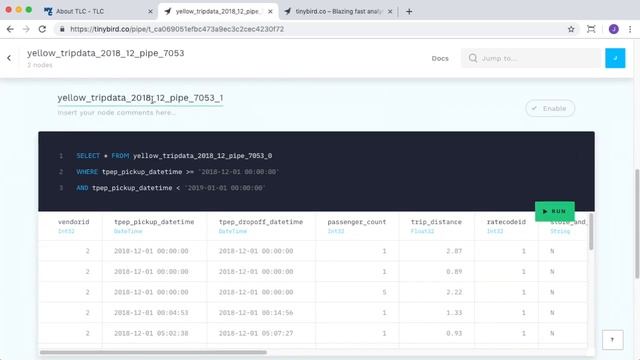This screenshot has width=640, height=360.
Task: Bookmark this page with the star icon
Action: [x=571, y=29]
